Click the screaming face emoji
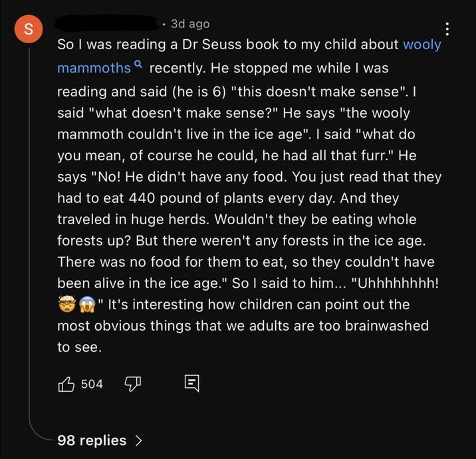This screenshot has height=459, width=476. click(87, 304)
